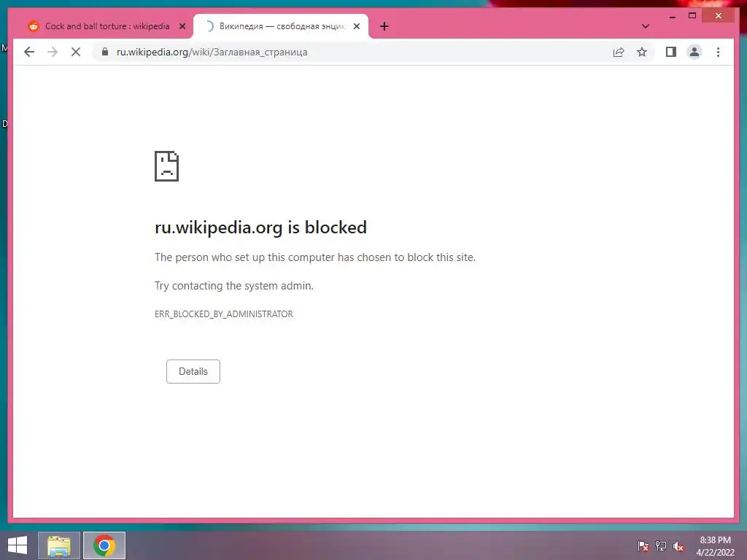Open the profile avatar button
Viewport: 747px width, 560px height.
click(x=694, y=52)
